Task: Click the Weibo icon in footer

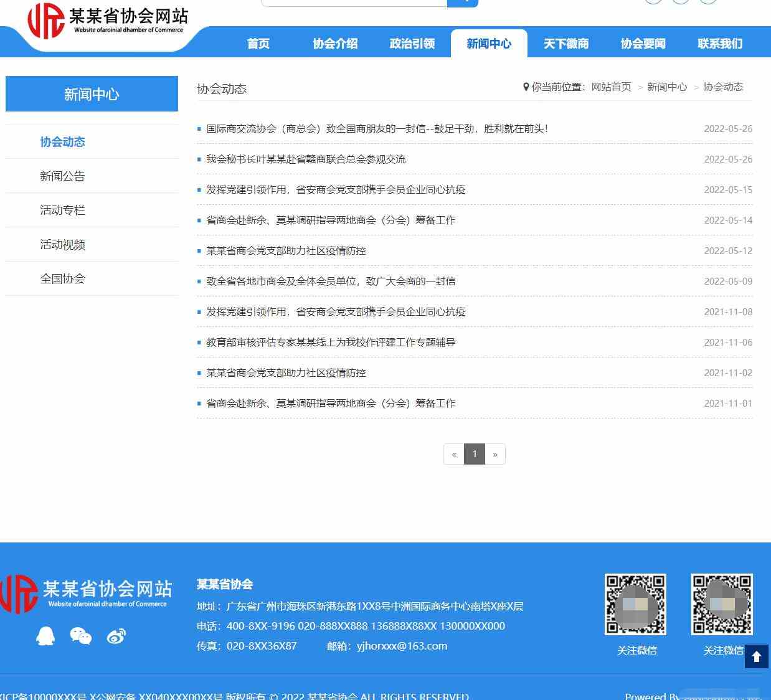Action: tap(116, 636)
